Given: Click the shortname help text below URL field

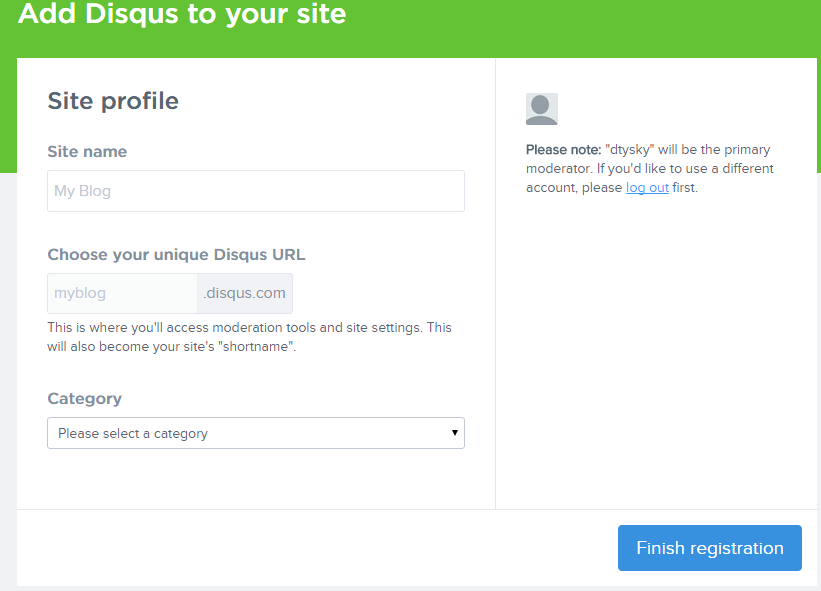Looking at the screenshot, I should (x=249, y=337).
